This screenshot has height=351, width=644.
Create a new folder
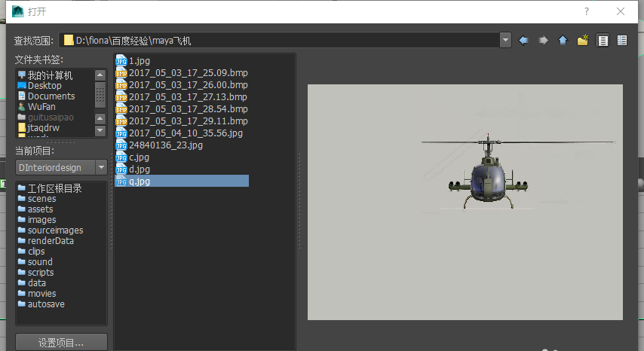pos(582,40)
